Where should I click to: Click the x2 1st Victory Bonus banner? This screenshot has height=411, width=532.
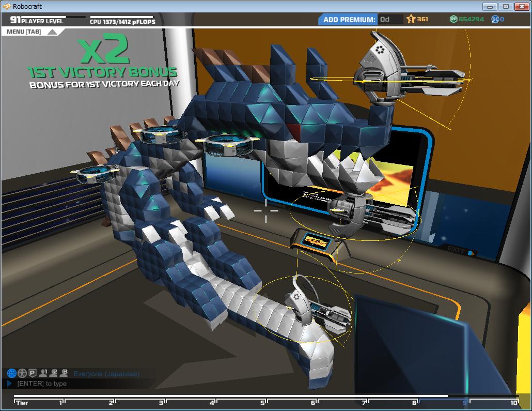(x=103, y=62)
